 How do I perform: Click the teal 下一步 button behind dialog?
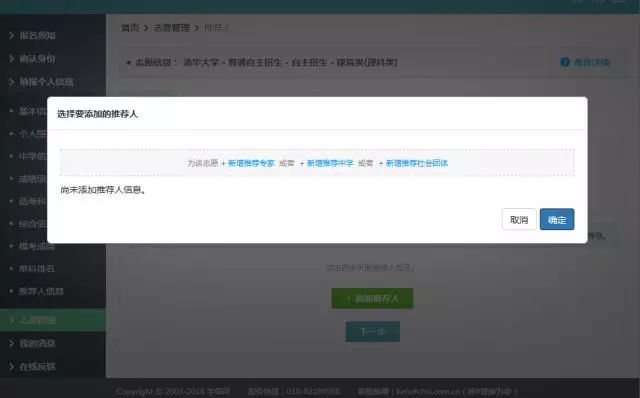(x=373, y=332)
